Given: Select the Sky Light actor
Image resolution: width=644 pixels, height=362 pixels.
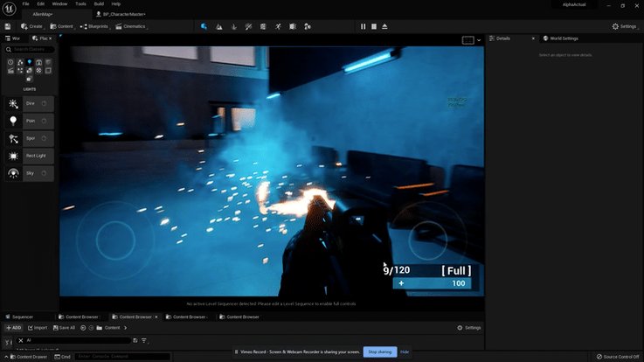Looking at the screenshot, I should point(29,173).
